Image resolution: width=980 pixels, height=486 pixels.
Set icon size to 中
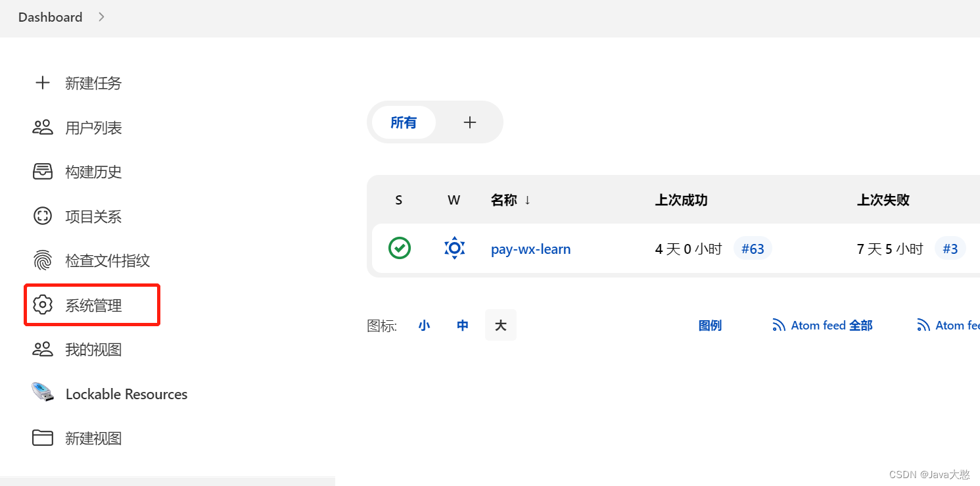(x=463, y=325)
